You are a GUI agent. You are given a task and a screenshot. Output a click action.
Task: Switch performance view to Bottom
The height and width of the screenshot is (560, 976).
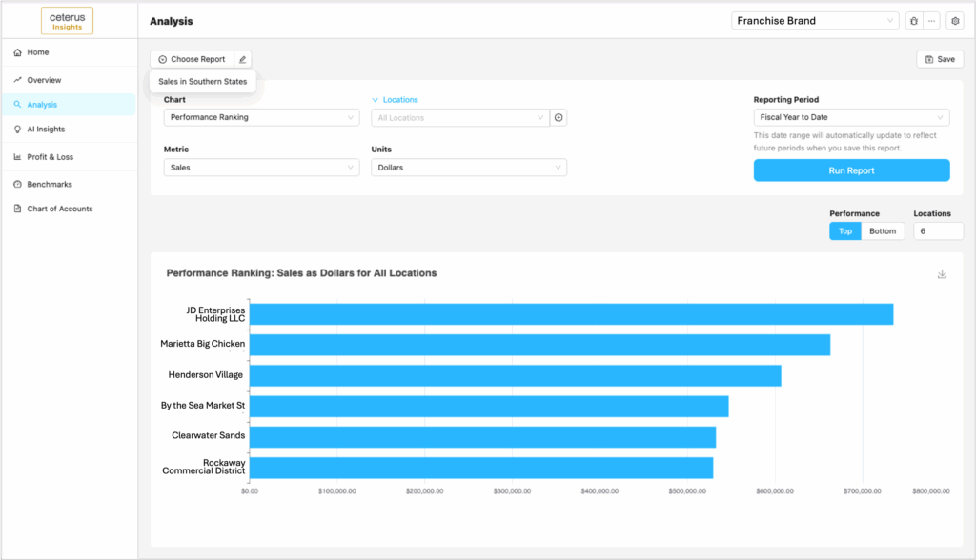(x=883, y=231)
